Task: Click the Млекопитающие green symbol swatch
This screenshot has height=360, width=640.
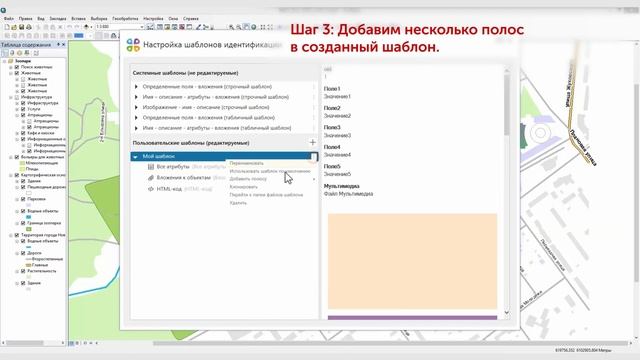Action: [23, 163]
